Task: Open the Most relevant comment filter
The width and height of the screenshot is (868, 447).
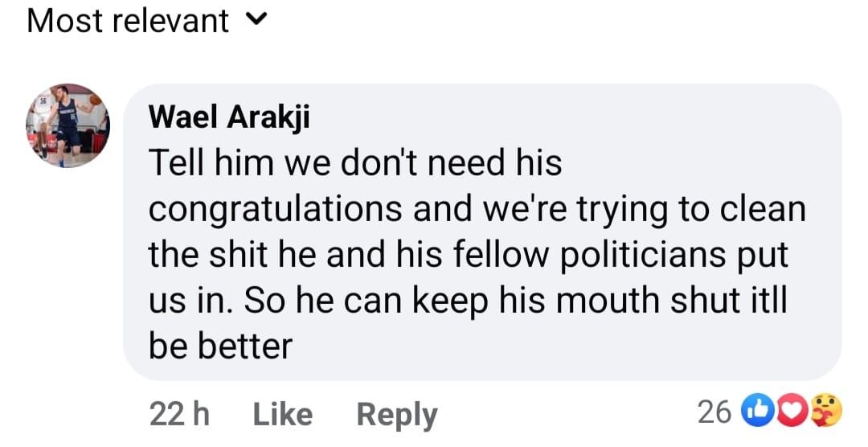Action: [x=129, y=21]
